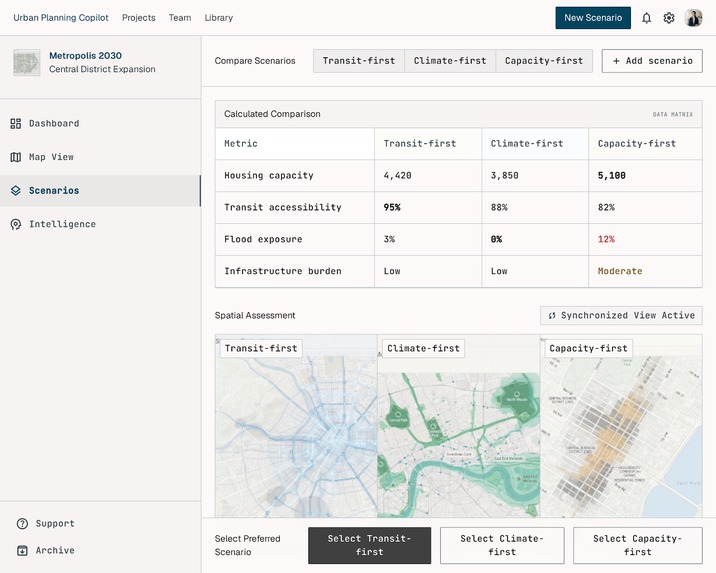The image size is (716, 573).
Task: Open the Team menu
Action: tap(180, 18)
